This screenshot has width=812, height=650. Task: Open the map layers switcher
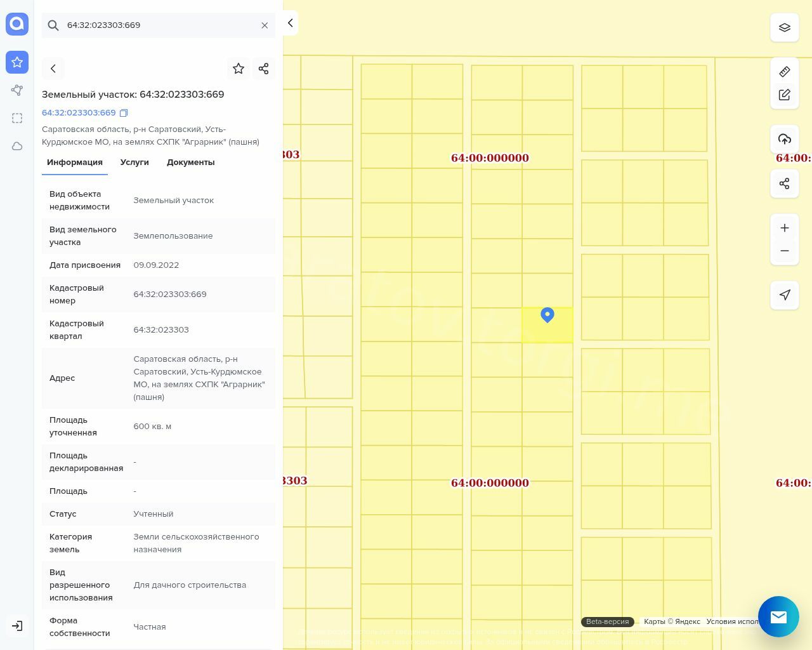coord(785,28)
